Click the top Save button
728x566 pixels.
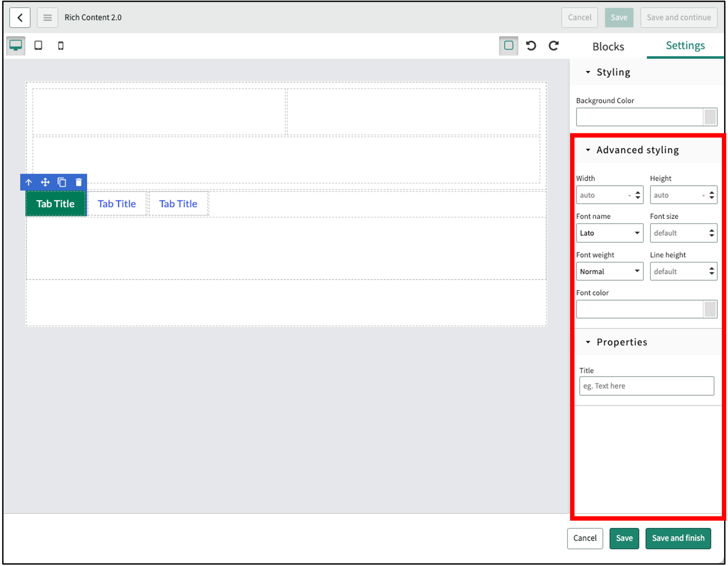(x=619, y=18)
